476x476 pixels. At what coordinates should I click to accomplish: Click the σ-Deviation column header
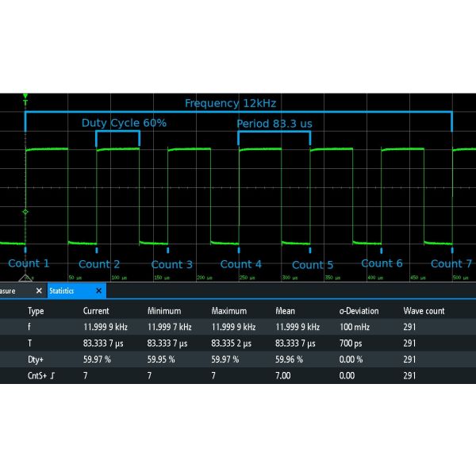pyautogui.click(x=359, y=311)
